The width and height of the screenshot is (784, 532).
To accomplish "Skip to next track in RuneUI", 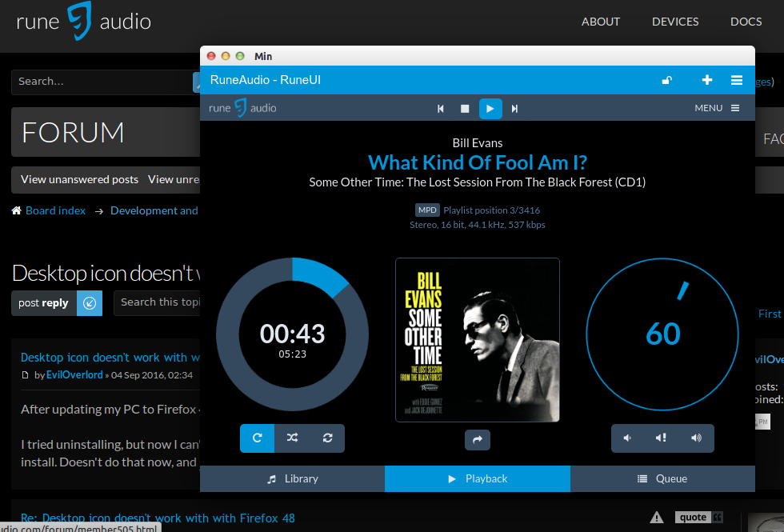I will click(514, 109).
